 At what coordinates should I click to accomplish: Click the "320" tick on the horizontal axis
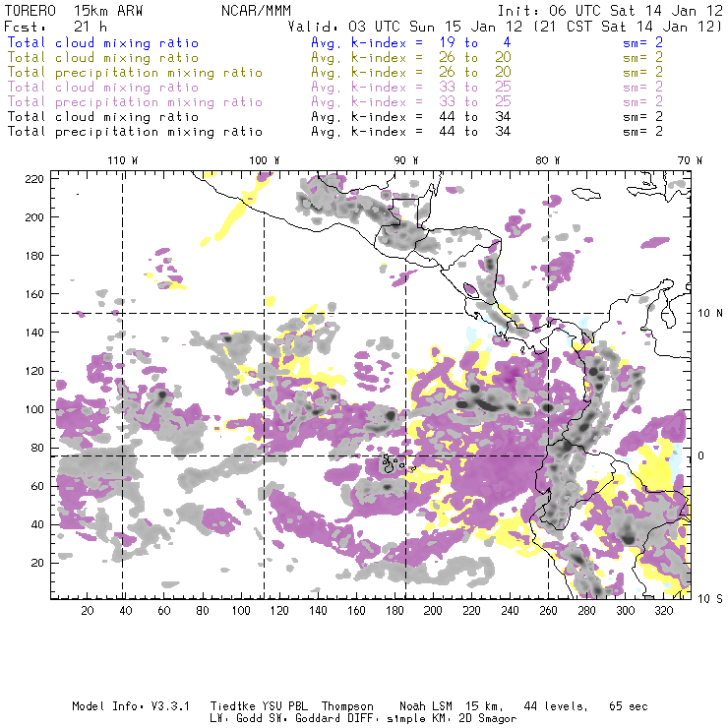(664, 611)
